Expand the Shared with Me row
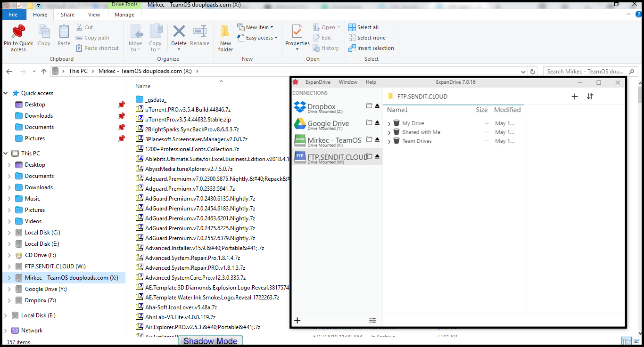Viewport: 644px width, 347px height. tap(389, 133)
